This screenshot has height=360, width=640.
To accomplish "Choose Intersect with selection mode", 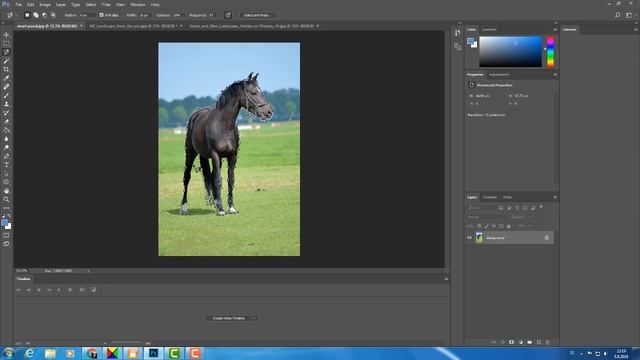I will coord(53,15).
